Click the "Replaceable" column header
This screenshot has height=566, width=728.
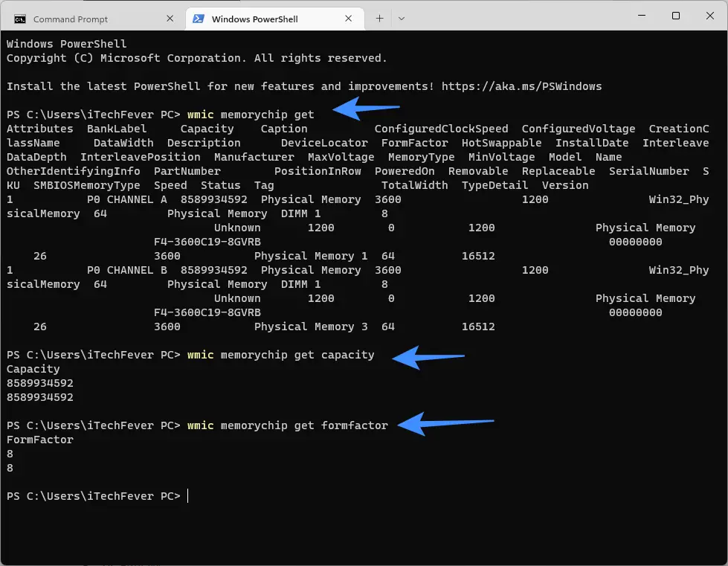tap(558, 171)
